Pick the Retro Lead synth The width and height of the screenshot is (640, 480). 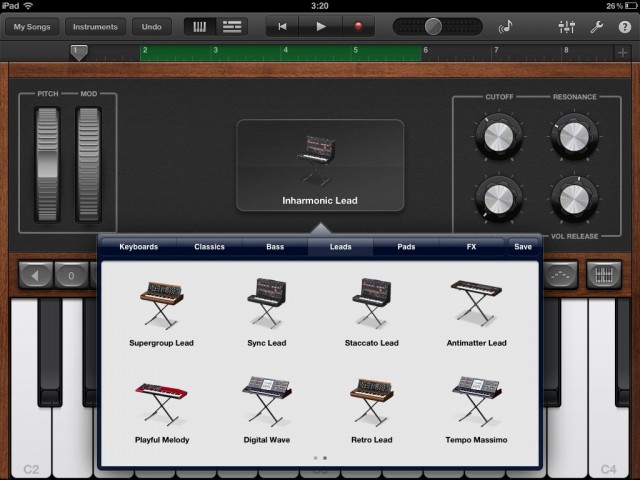375,400
